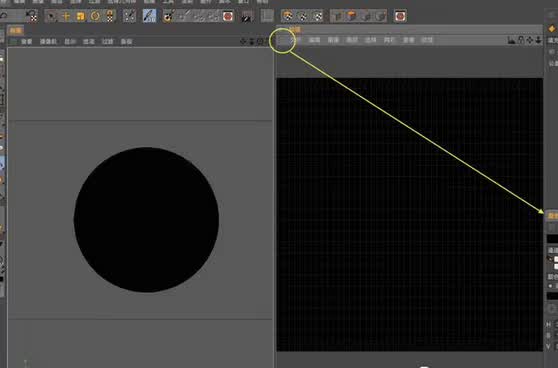Click the red icon beside the grey brush icons

pos(228,16)
